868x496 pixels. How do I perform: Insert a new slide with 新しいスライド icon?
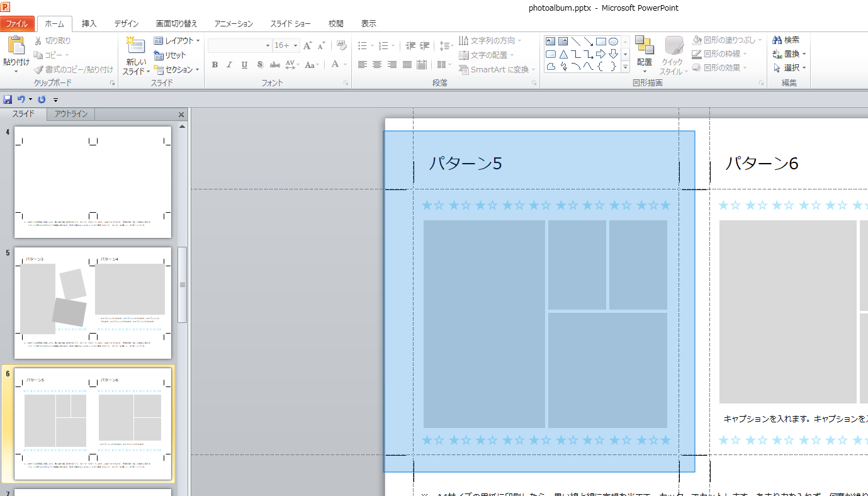click(x=135, y=45)
